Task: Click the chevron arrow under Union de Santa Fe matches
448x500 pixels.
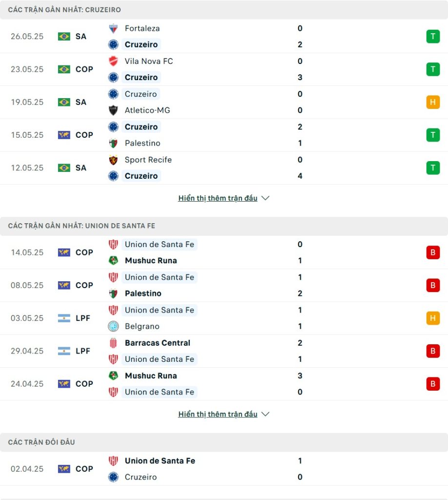Action: pyautogui.click(x=265, y=414)
